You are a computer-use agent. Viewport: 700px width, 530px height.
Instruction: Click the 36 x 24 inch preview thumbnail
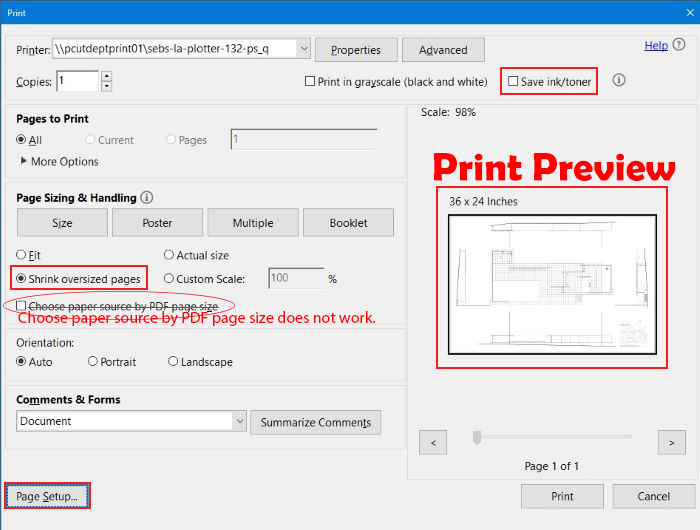click(x=552, y=284)
